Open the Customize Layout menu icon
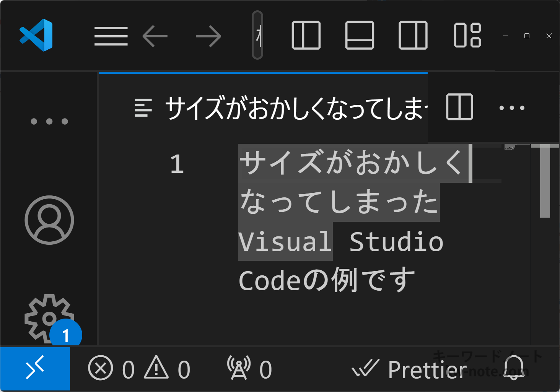 click(x=467, y=36)
